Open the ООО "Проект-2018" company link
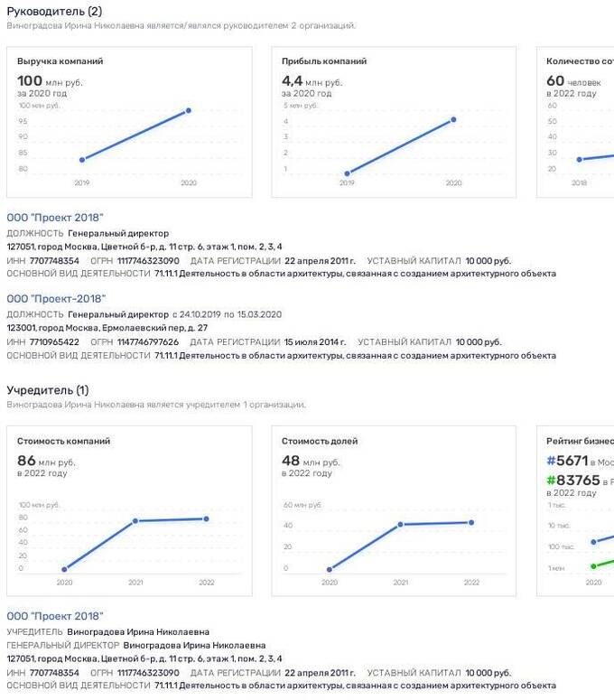 pos(56,299)
